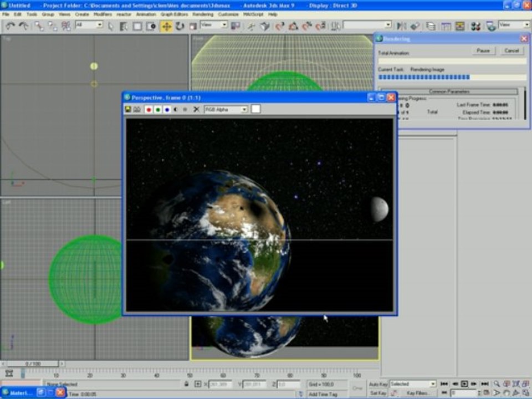Go to the end frame playback button

point(485,383)
